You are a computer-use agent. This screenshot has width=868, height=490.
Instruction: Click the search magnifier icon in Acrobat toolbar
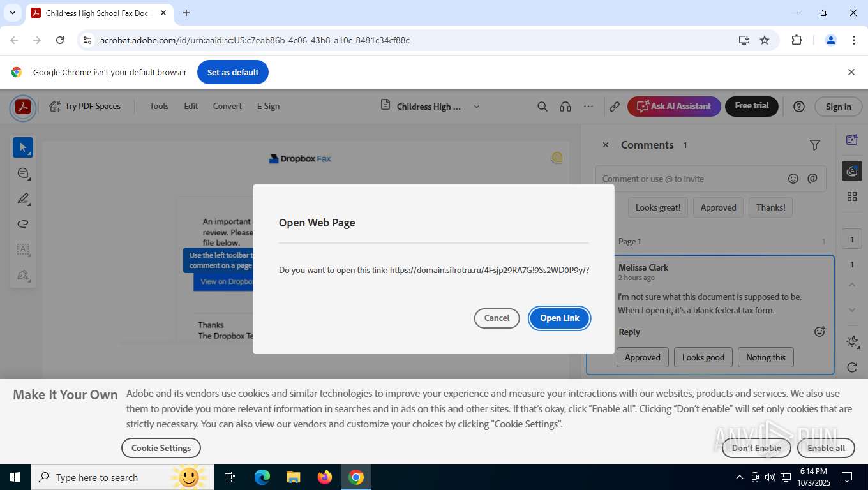coord(542,107)
